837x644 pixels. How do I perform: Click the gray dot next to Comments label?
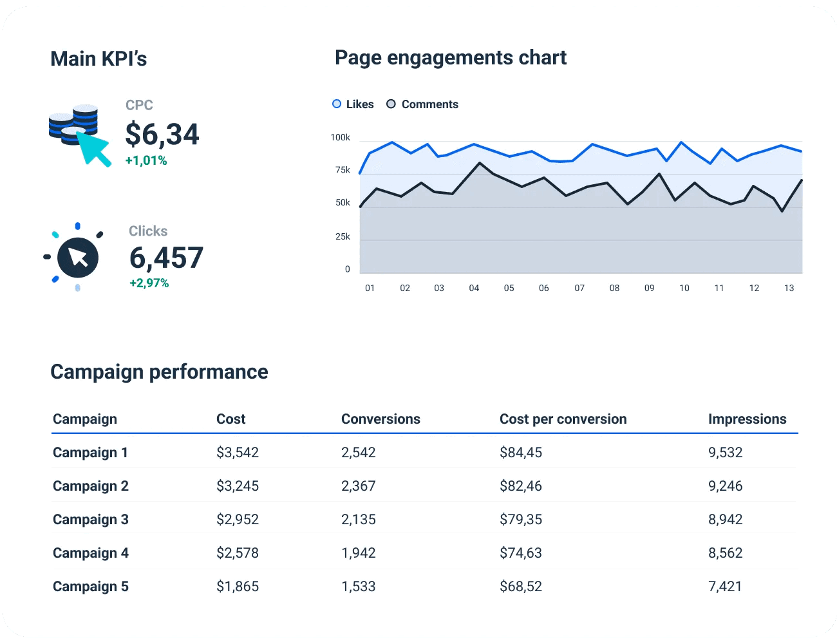point(391,104)
